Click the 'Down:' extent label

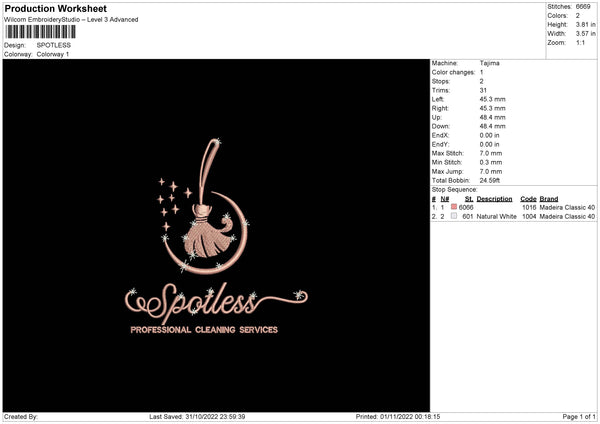point(441,126)
